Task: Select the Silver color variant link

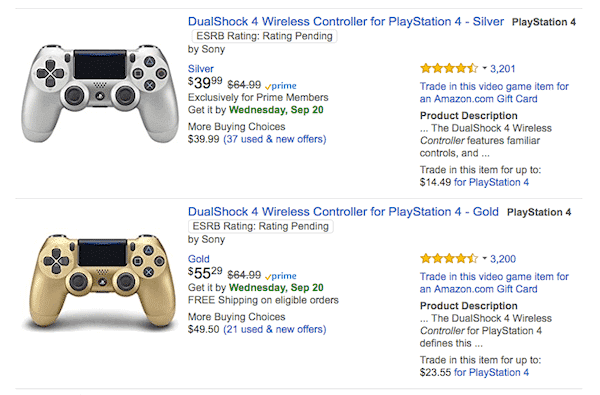Action: 201,69
